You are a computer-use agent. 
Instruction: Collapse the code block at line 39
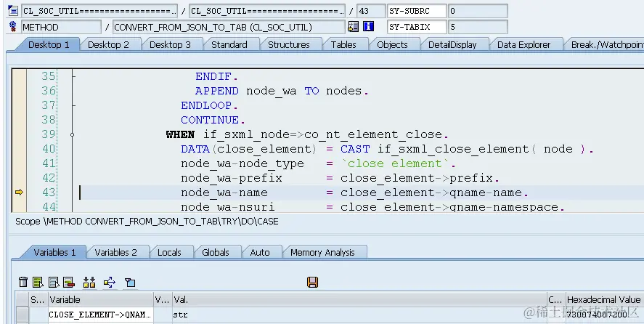(73, 134)
